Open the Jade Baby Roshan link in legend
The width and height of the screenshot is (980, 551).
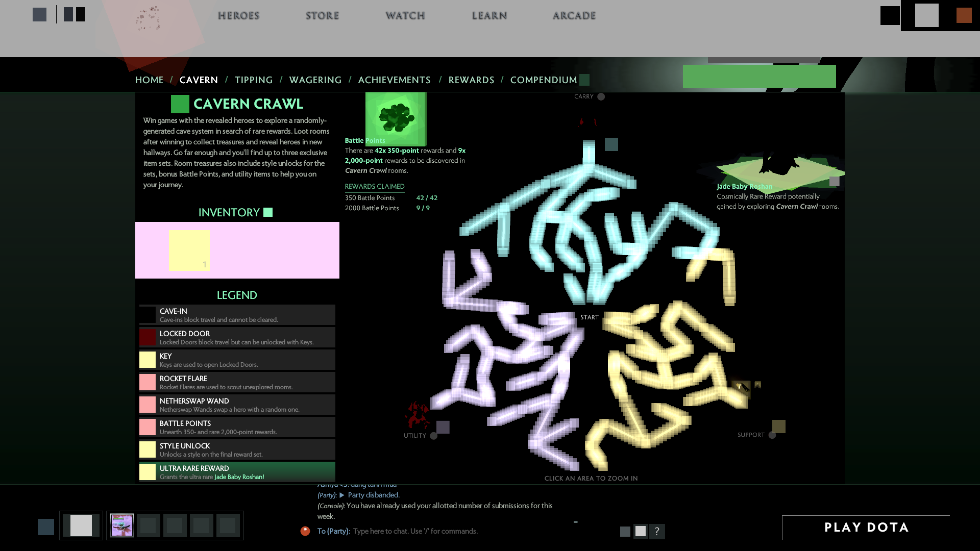pos(239,477)
